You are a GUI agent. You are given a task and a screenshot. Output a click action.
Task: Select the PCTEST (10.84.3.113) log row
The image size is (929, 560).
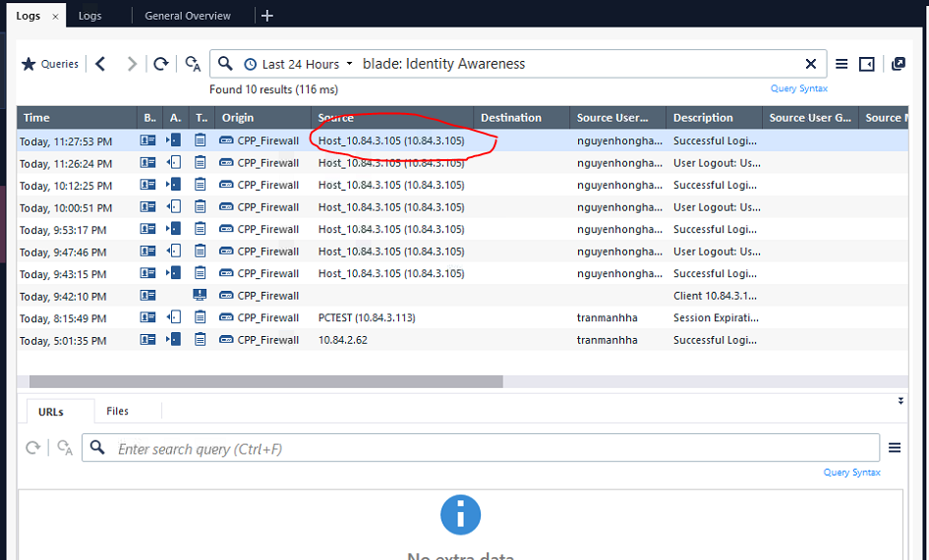tap(367, 318)
